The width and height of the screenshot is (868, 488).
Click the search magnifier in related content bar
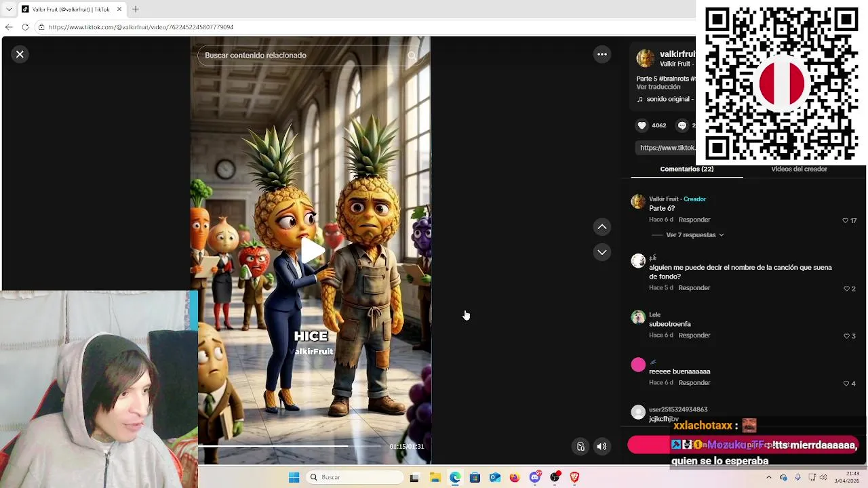pos(412,56)
